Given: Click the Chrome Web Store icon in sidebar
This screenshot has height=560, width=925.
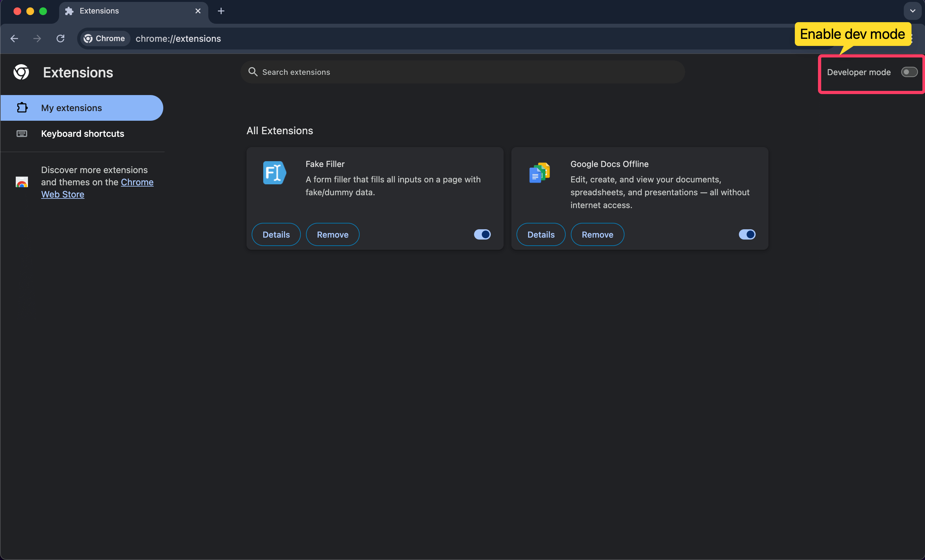Looking at the screenshot, I should point(22,182).
